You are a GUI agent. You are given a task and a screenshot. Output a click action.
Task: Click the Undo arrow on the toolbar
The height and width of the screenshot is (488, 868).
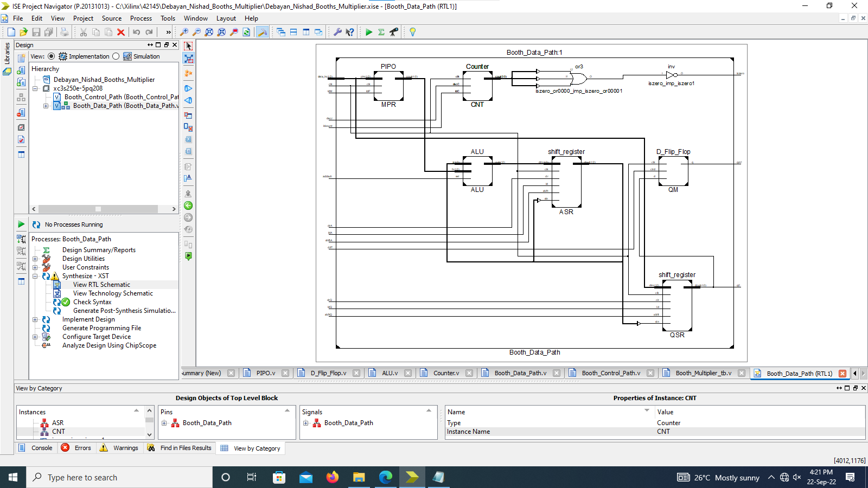pos(137,32)
